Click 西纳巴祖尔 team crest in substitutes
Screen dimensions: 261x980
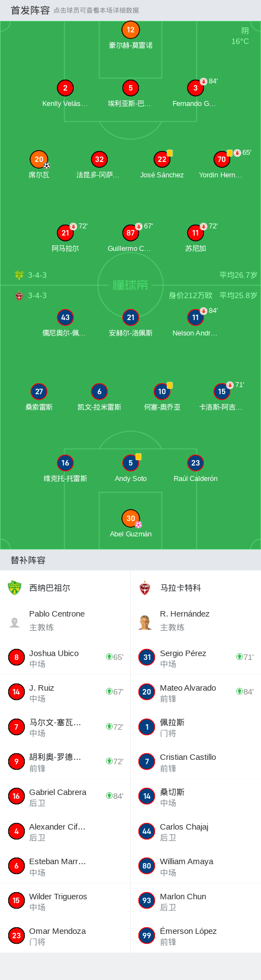pyautogui.click(x=14, y=587)
